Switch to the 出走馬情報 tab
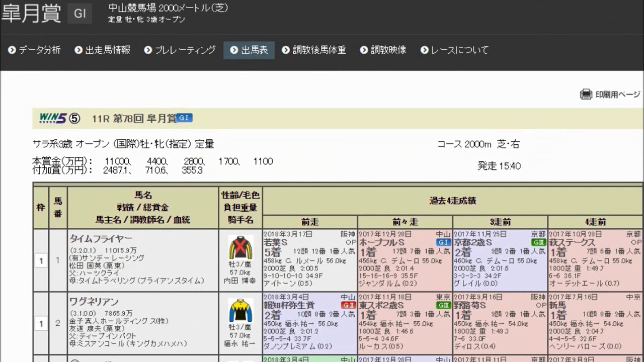The image size is (644, 362). click(102, 50)
